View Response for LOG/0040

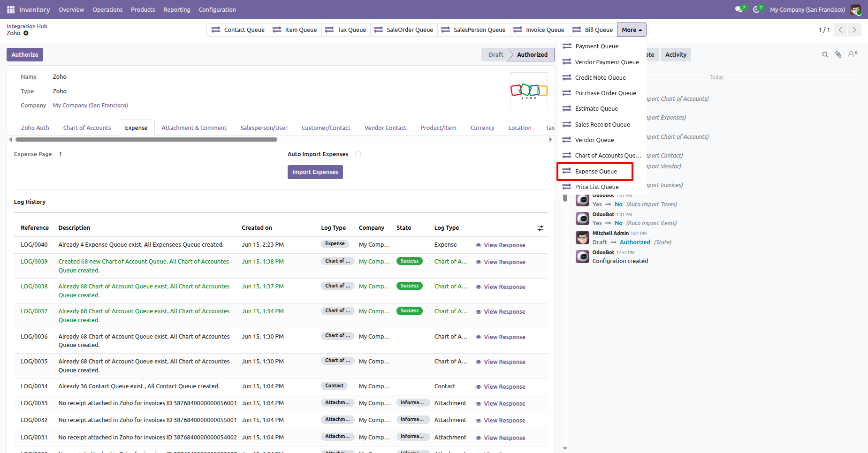pyautogui.click(x=501, y=245)
